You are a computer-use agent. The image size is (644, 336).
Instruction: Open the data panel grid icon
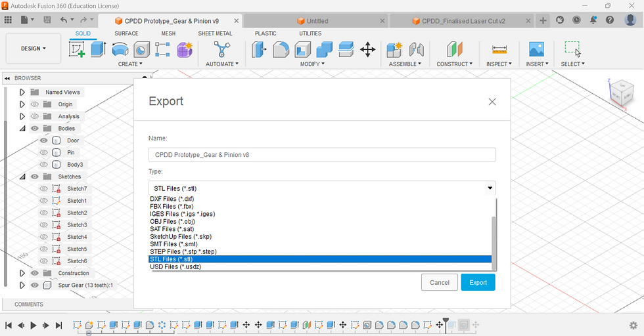click(x=8, y=20)
